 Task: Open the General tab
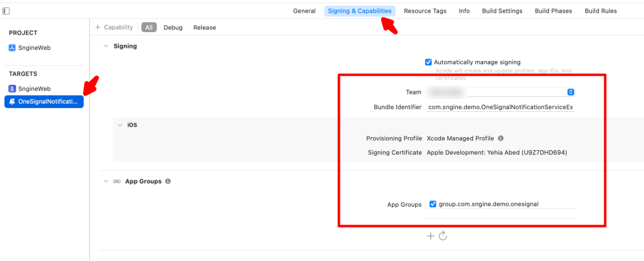pos(304,11)
